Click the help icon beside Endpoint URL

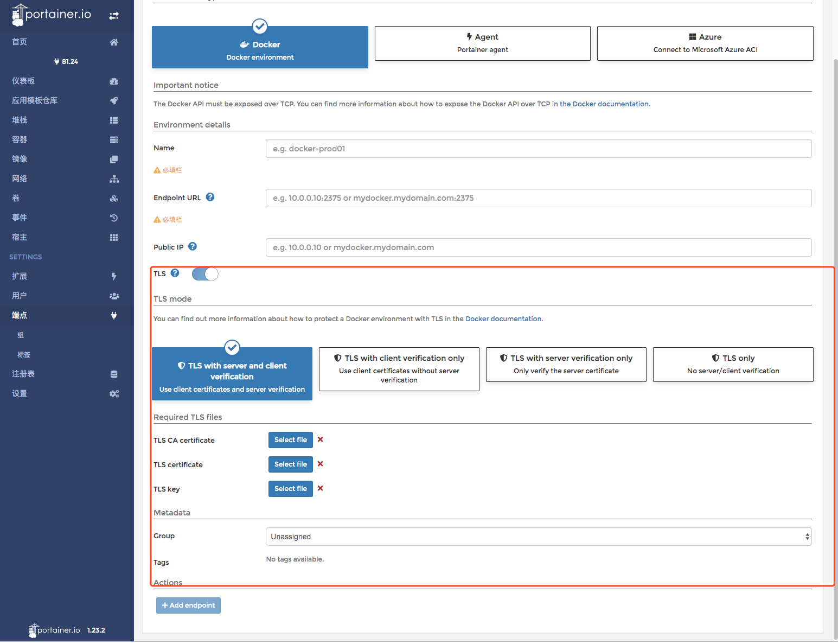pyautogui.click(x=210, y=197)
